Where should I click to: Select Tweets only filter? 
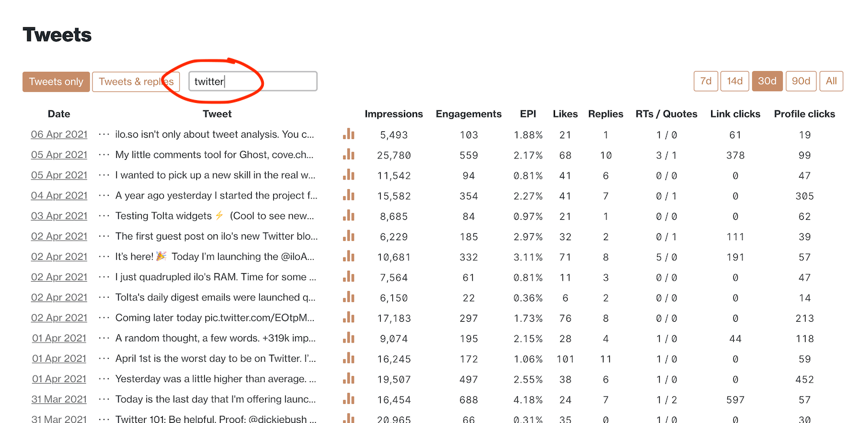56,82
